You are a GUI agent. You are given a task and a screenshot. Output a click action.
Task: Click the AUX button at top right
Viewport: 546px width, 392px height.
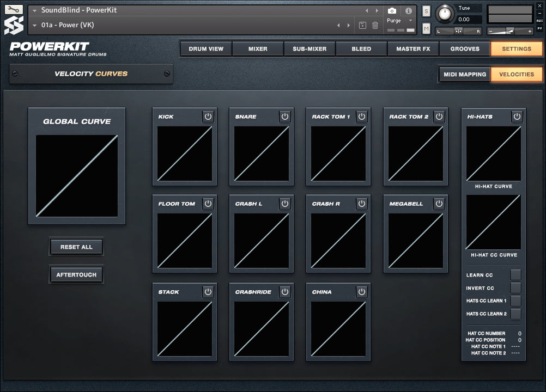[539, 21]
